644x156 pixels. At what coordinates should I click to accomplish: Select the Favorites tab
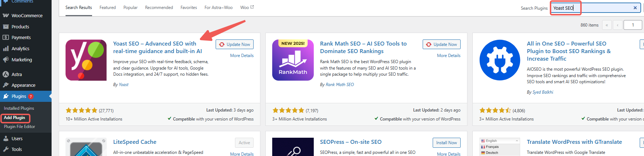point(188,8)
